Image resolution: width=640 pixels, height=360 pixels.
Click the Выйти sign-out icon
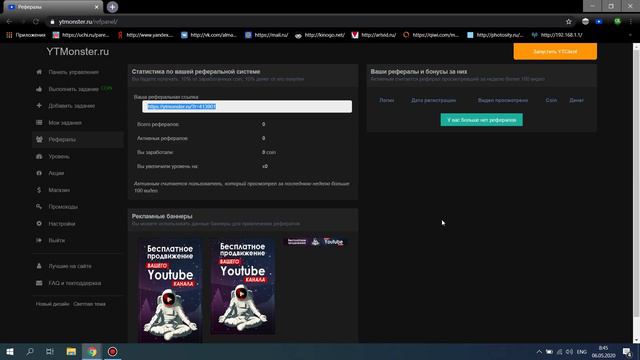coord(39,240)
